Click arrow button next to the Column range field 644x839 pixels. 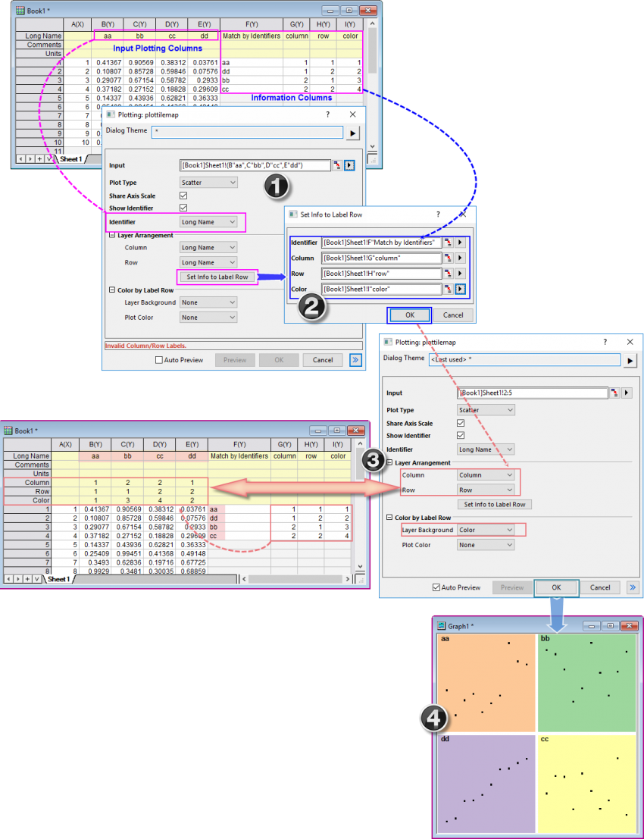point(460,258)
